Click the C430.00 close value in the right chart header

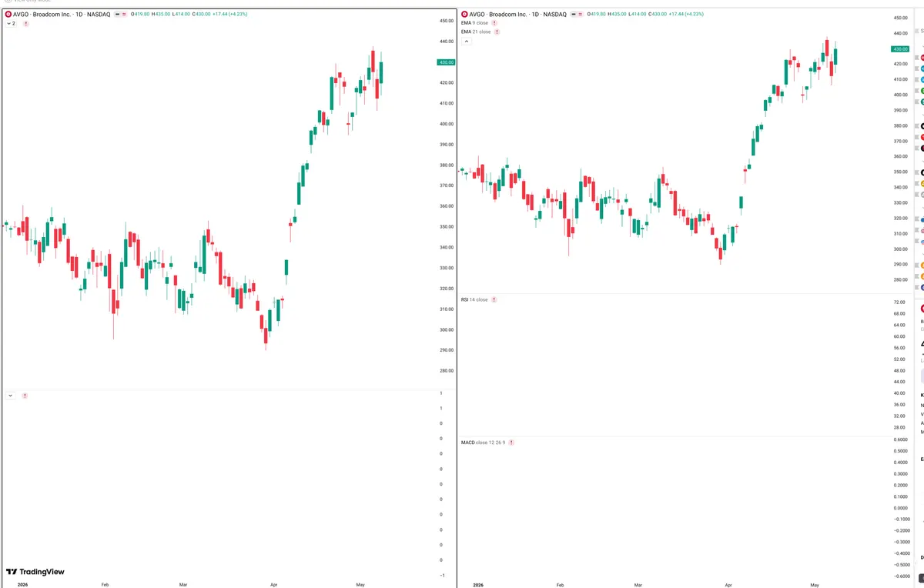pyautogui.click(x=657, y=15)
